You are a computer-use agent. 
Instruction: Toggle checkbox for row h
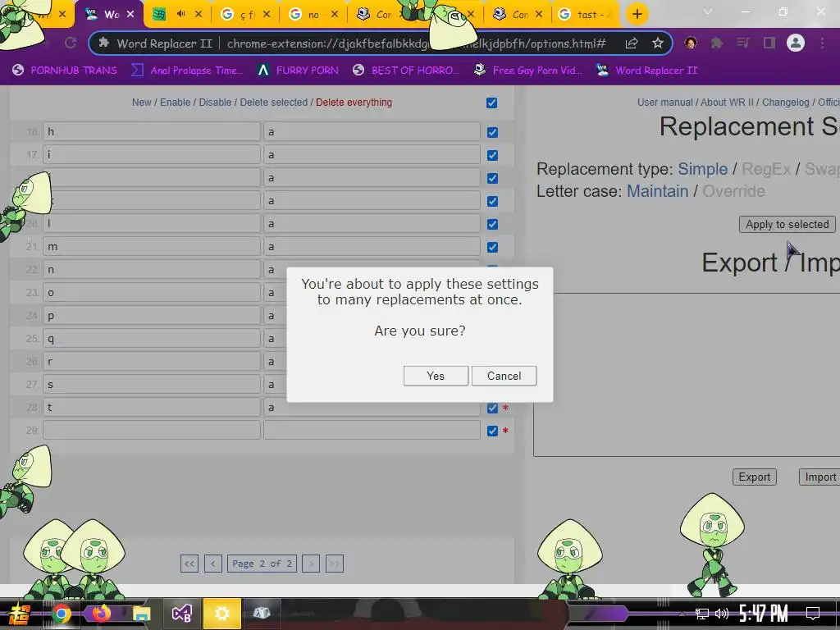pyautogui.click(x=492, y=132)
